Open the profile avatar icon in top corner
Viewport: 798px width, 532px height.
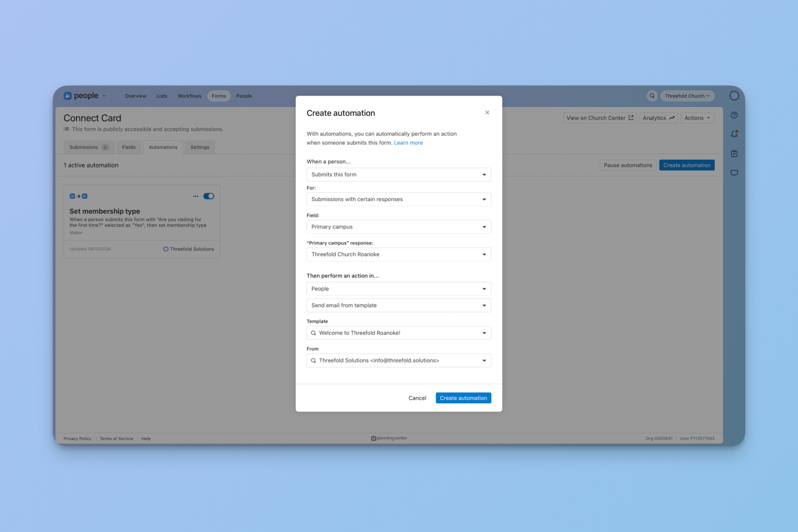pos(734,96)
